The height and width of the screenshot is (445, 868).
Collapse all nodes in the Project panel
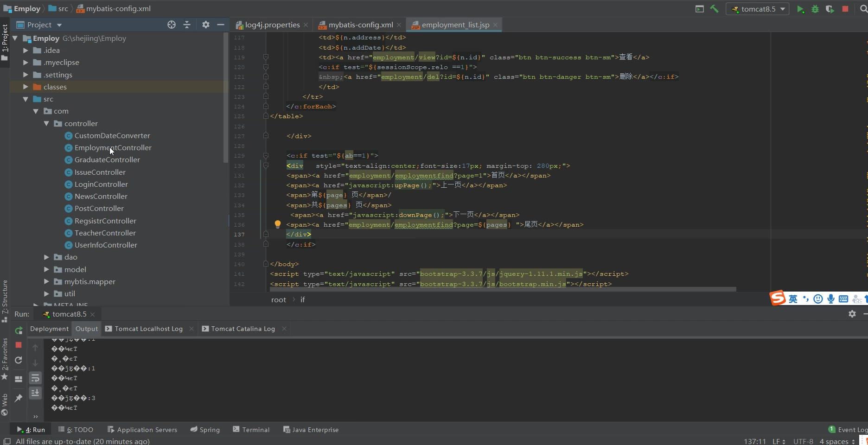pyautogui.click(x=187, y=25)
